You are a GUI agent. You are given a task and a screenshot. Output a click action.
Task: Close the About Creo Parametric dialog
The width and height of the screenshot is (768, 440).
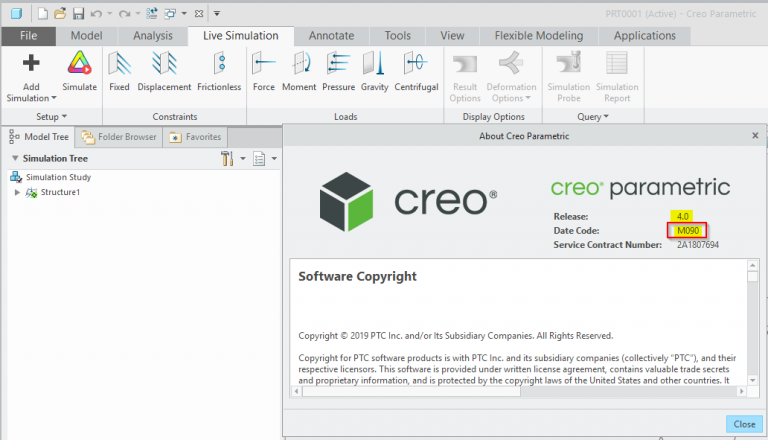744,424
